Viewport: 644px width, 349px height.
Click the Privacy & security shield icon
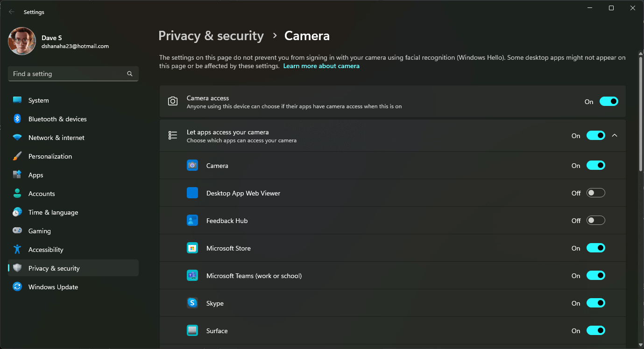[17, 268]
